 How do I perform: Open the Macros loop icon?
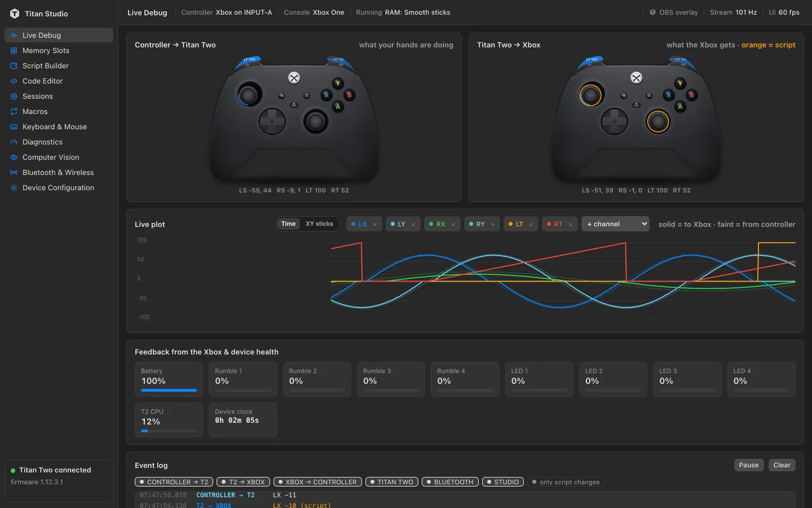tap(14, 111)
